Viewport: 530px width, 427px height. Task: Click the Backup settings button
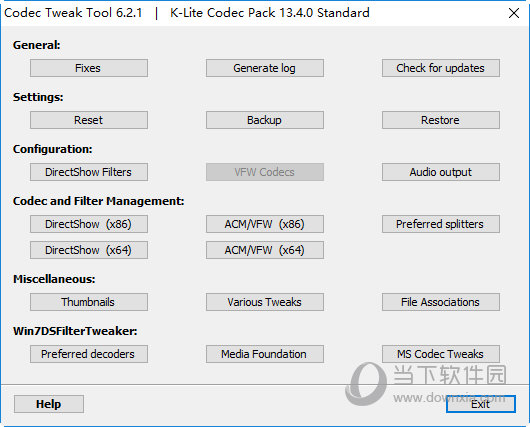(265, 120)
